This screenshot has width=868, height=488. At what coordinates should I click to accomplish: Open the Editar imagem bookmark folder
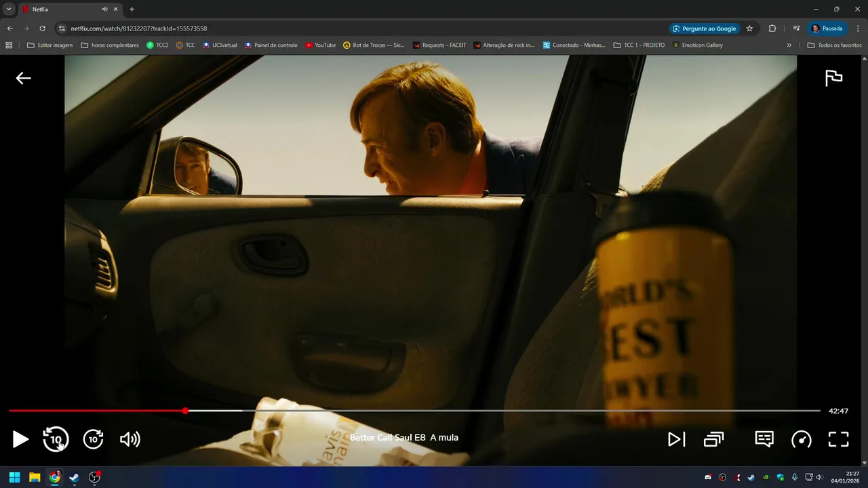50,45
